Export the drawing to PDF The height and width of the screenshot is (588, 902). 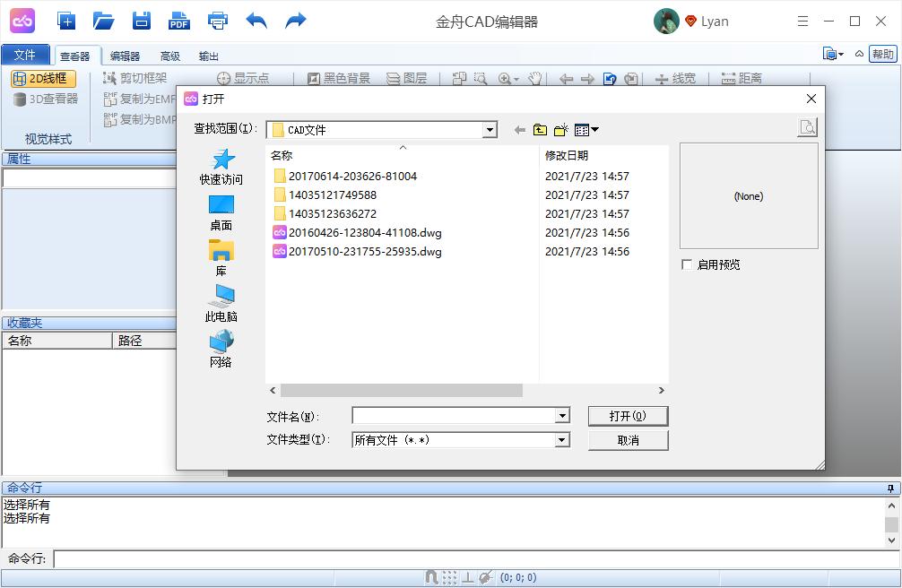(178, 20)
